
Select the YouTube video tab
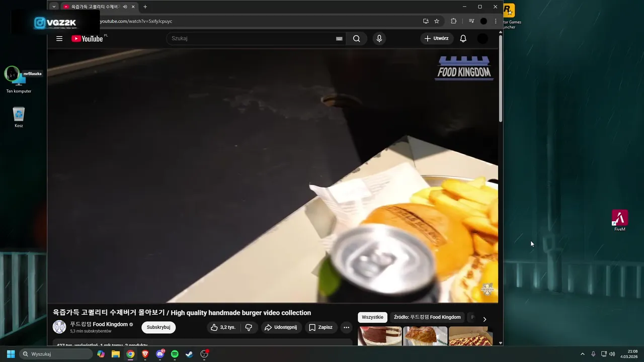96,7
